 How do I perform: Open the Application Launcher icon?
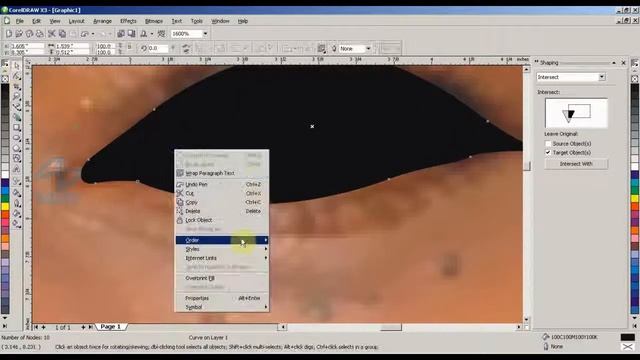click(x=144, y=33)
